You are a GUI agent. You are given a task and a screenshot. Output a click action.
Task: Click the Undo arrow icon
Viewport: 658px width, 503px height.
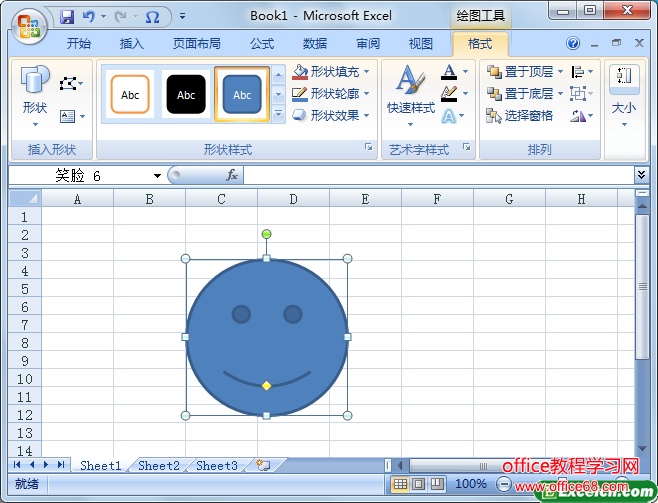(x=89, y=17)
